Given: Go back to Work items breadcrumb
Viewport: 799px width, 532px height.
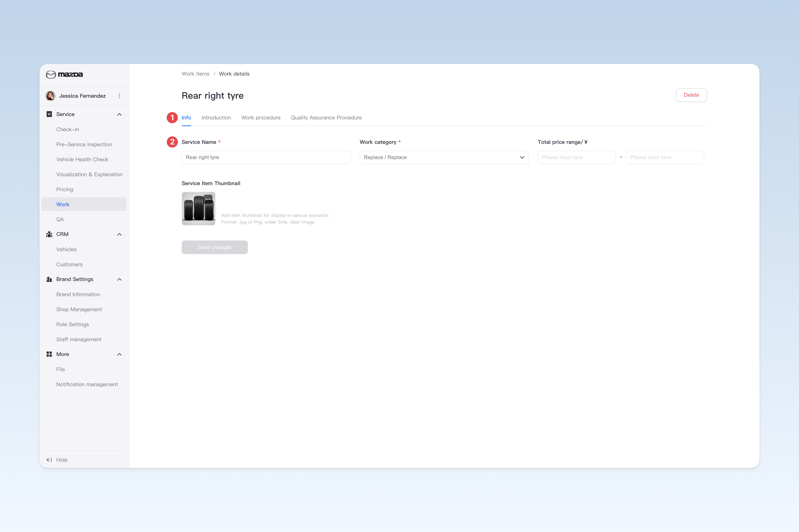Looking at the screenshot, I should pos(195,74).
